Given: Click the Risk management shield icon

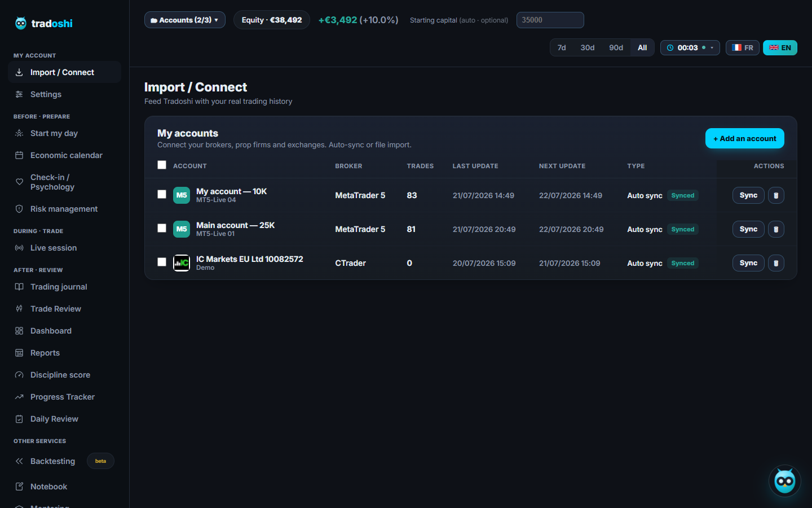Looking at the screenshot, I should click(19, 209).
